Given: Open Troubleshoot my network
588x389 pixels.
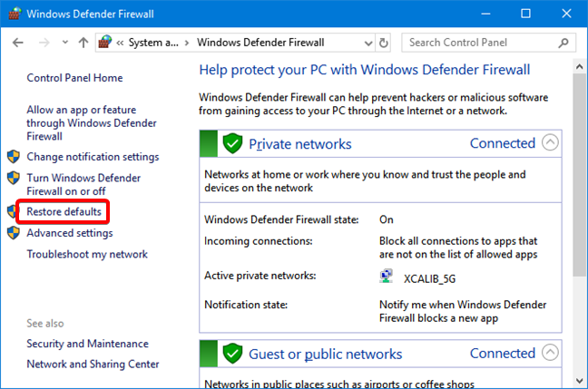Looking at the screenshot, I should coord(87,255).
